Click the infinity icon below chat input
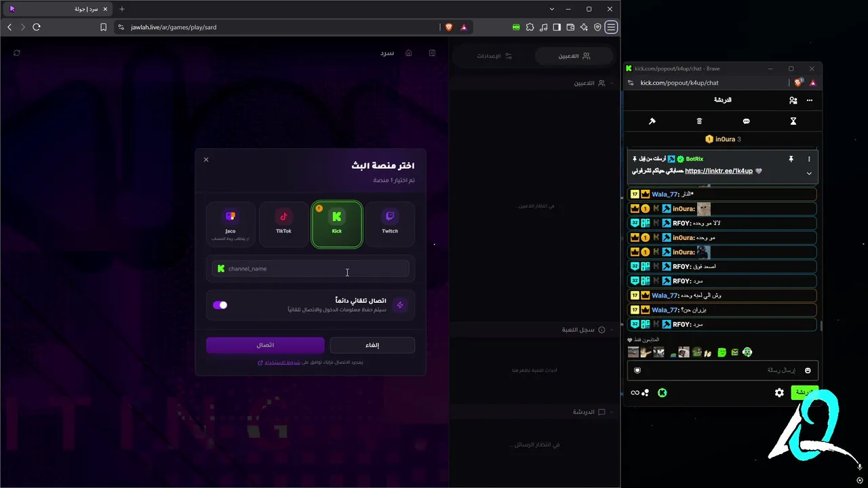Viewport: 868px width, 488px height. coord(635,392)
